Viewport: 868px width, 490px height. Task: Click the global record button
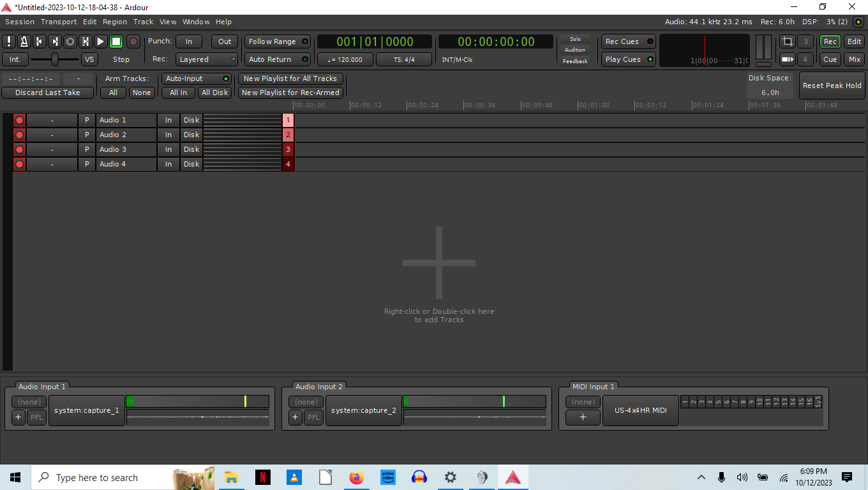[x=133, y=41]
